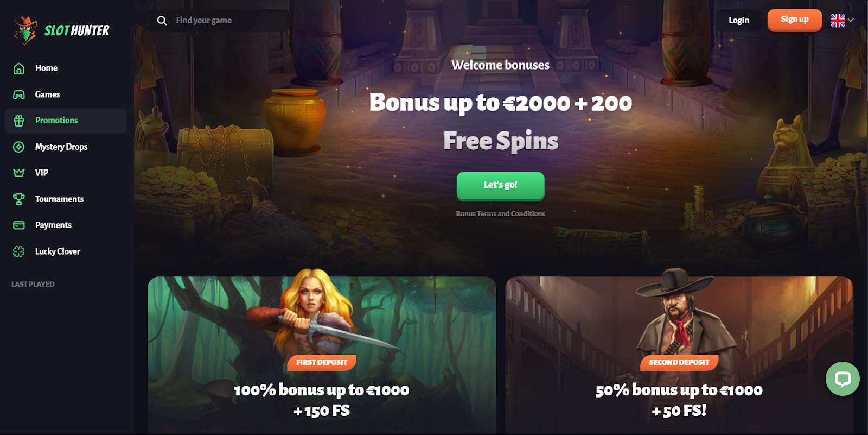Click the Games controller icon

[19, 94]
